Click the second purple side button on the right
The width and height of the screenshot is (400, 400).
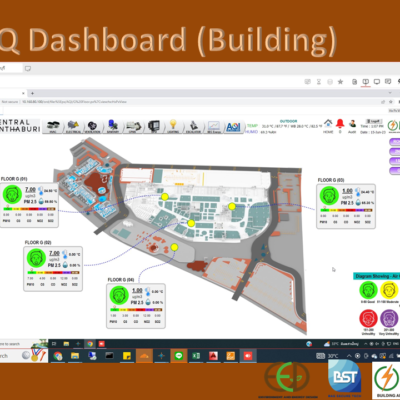tap(395, 151)
